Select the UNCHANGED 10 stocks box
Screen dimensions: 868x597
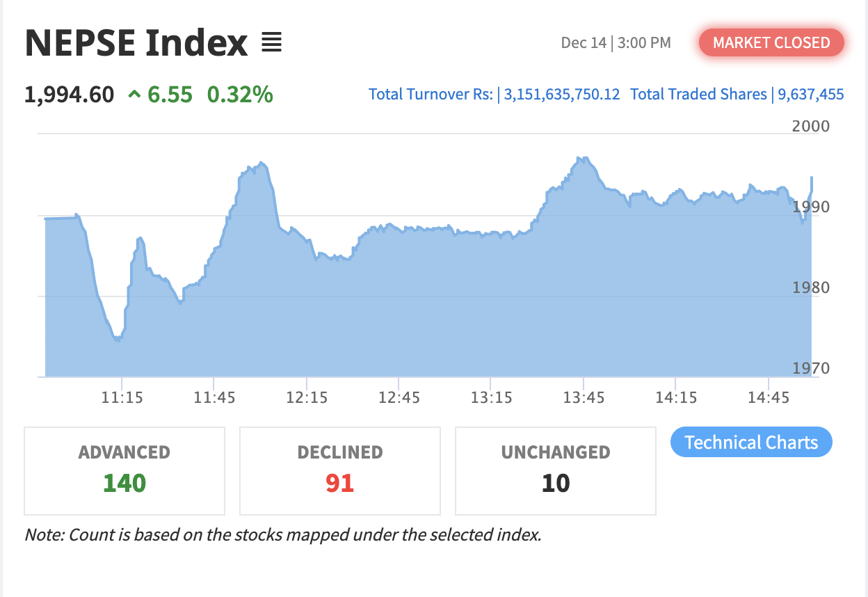pos(556,471)
